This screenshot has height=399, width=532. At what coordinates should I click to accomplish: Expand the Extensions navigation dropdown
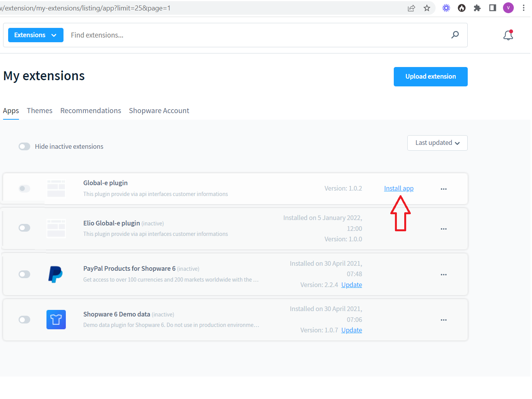(x=35, y=35)
